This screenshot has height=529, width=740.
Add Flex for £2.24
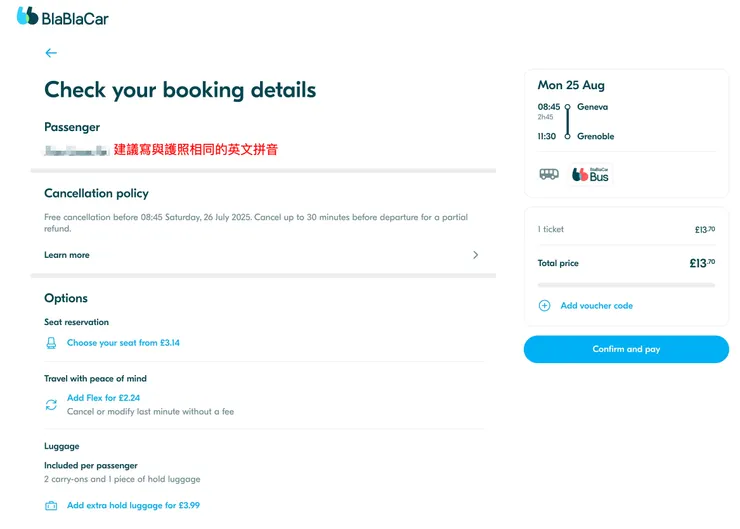pos(103,398)
